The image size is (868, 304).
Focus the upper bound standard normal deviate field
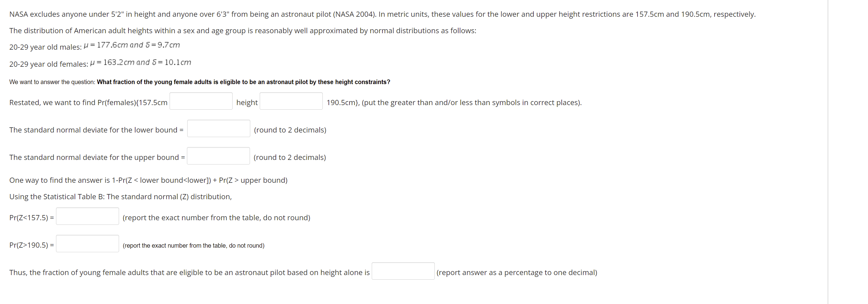click(x=218, y=156)
